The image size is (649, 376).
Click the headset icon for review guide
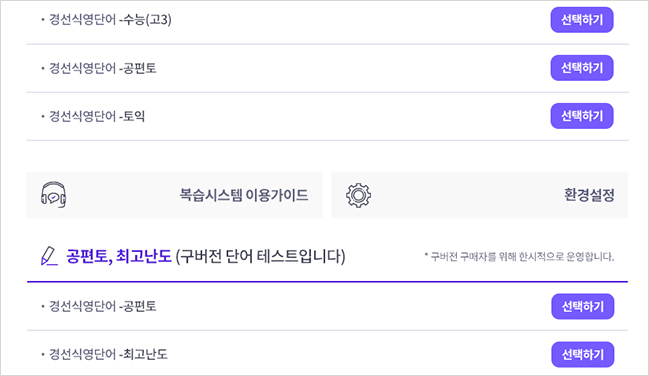(53, 195)
